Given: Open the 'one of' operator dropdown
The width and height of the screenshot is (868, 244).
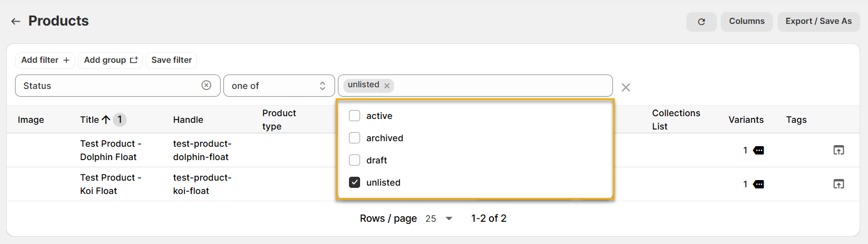Looking at the screenshot, I should click(279, 86).
